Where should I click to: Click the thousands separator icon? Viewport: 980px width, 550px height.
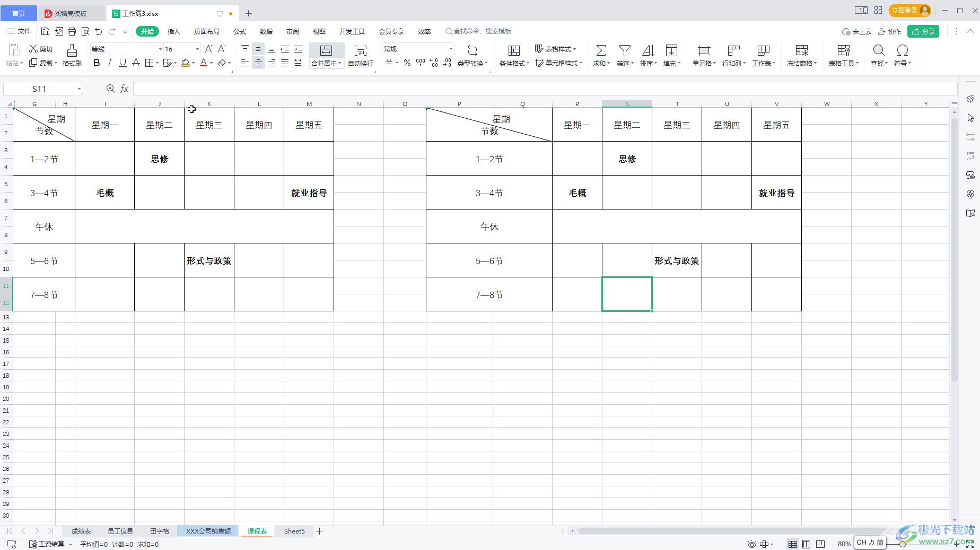[x=421, y=63]
